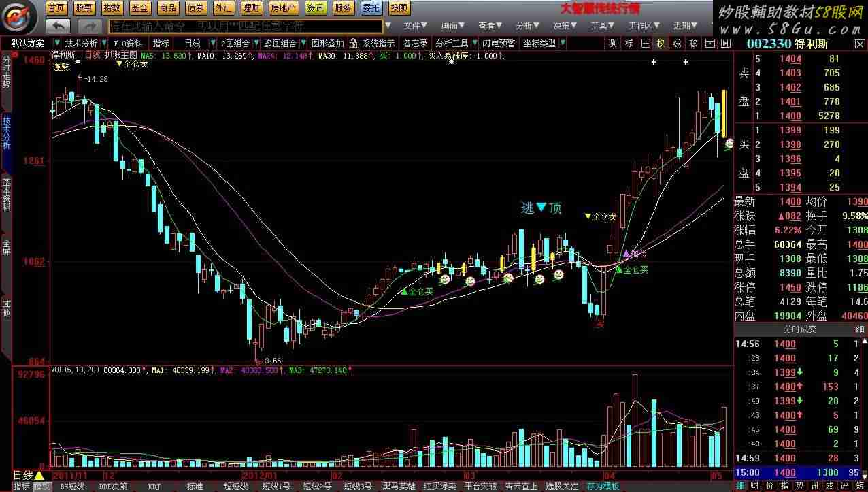Open the 决策 menu
This screenshot has width=868, height=492.
tap(565, 26)
